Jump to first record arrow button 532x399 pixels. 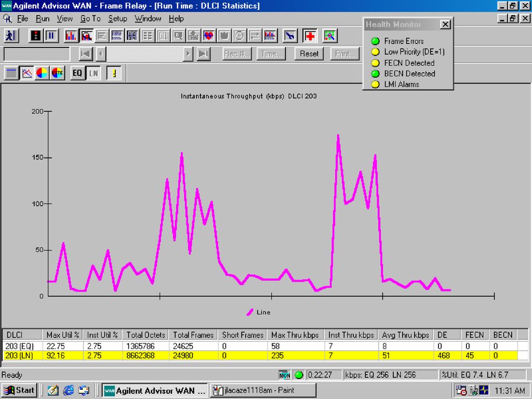86,54
